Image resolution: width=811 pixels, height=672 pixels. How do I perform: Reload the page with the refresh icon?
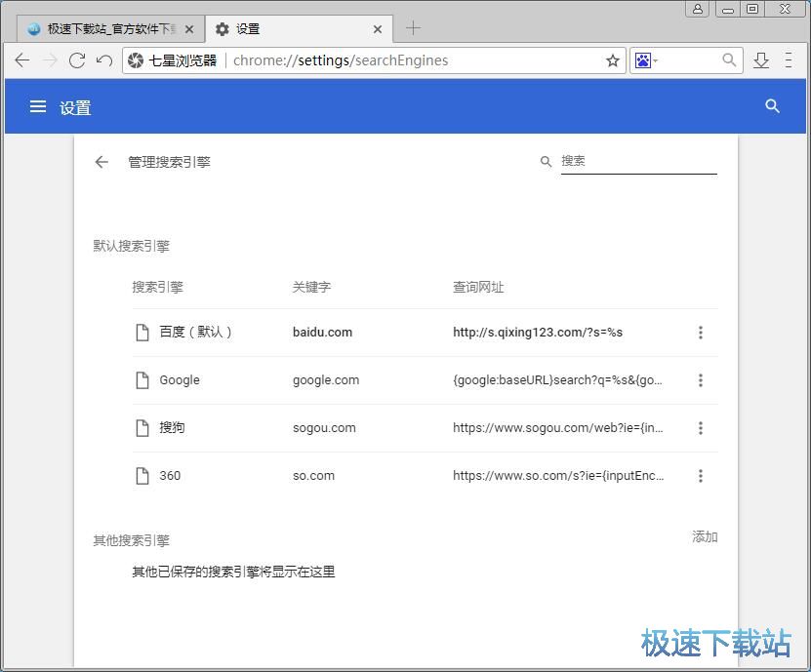(x=77, y=60)
